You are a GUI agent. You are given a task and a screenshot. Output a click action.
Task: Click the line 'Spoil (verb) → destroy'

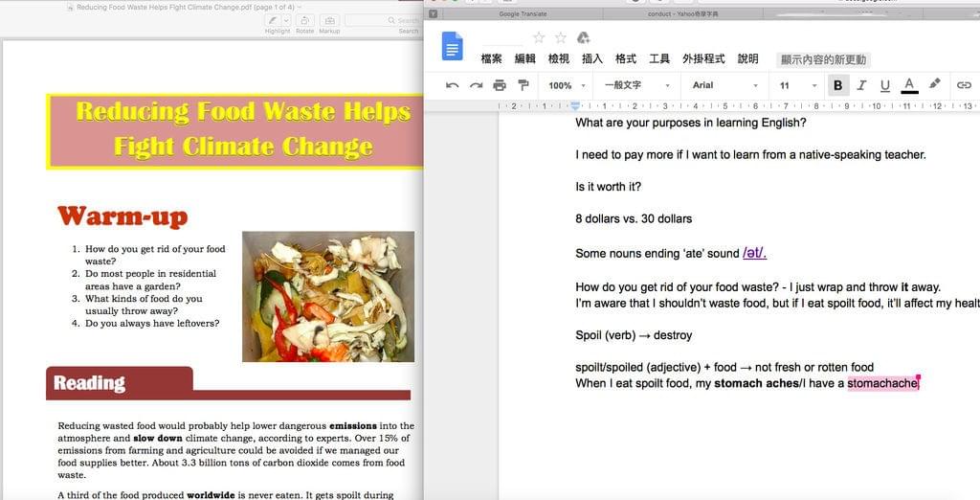[x=634, y=335]
